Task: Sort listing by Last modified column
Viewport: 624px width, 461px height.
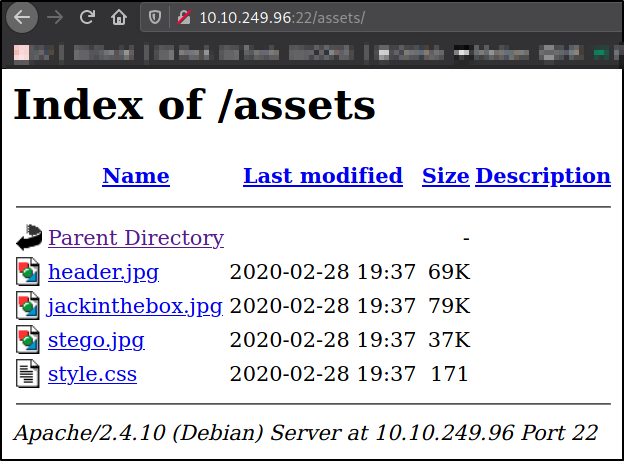Action: [x=323, y=176]
